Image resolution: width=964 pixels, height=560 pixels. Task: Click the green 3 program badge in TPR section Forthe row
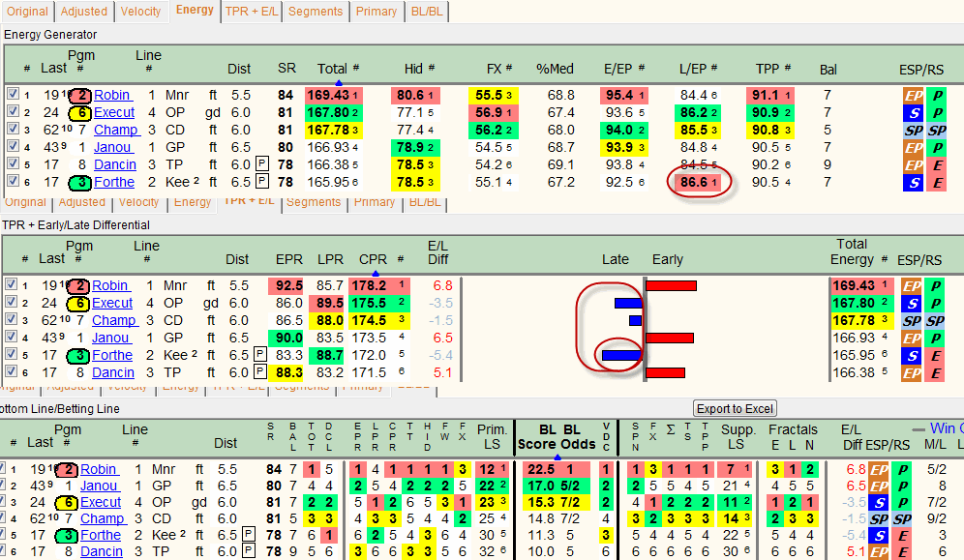pos(78,355)
